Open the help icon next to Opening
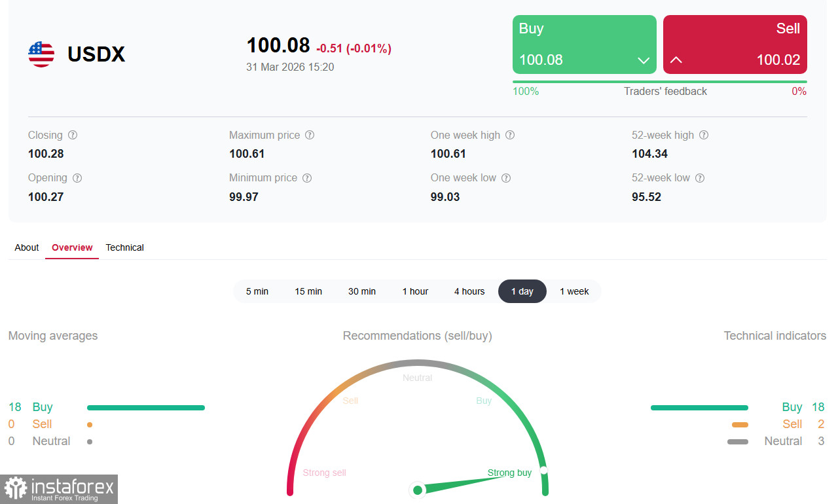Viewport: 838px width, 504px height. [x=77, y=177]
